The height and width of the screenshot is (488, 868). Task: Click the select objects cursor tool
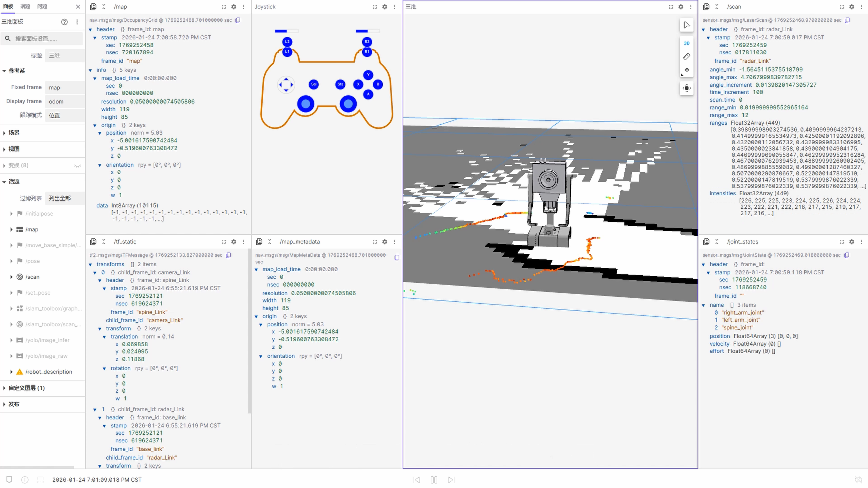pos(686,25)
